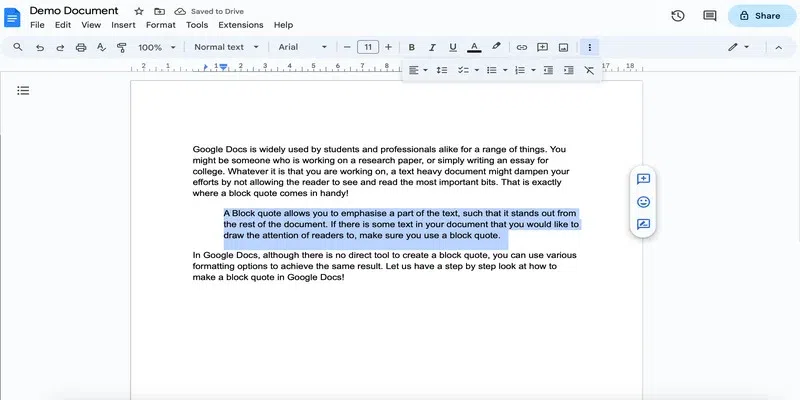Open the Tools menu
Viewport: 800px width, 400px height.
[x=197, y=25]
